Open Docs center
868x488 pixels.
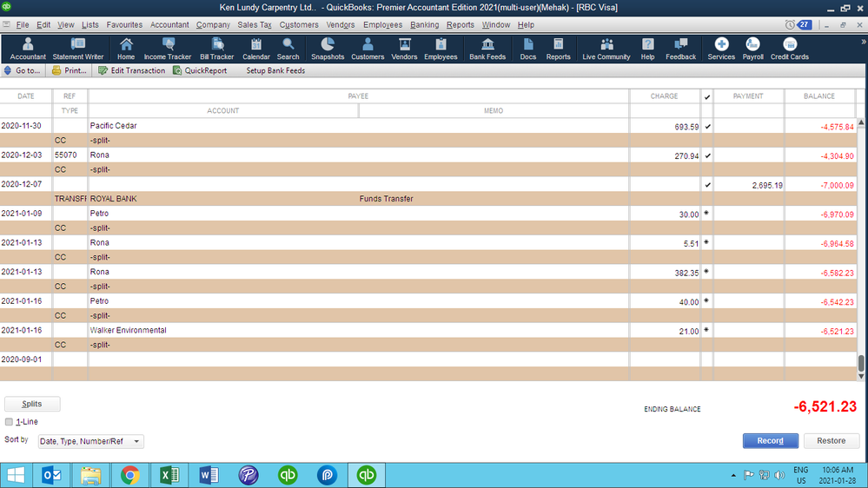528,49
